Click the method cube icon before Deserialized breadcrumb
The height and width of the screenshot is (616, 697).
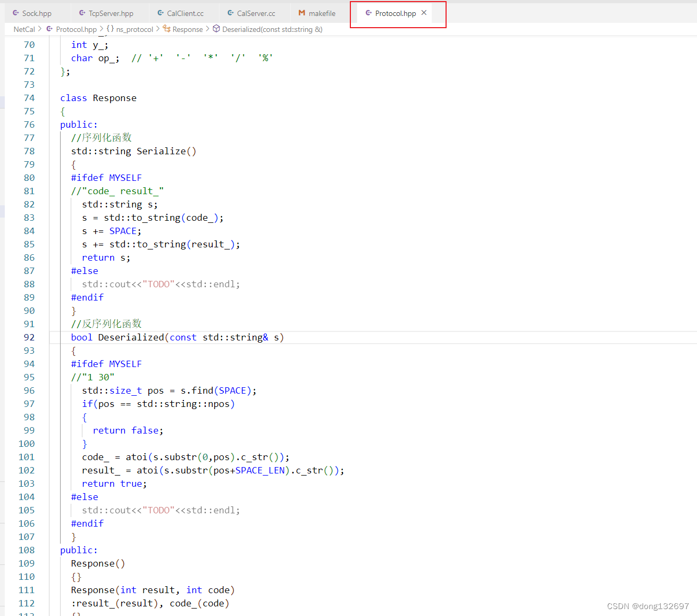coord(216,29)
